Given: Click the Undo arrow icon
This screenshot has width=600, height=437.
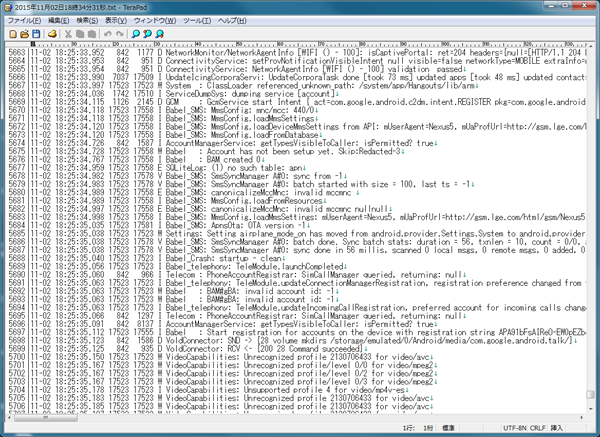Looking at the screenshot, I should (108, 34).
